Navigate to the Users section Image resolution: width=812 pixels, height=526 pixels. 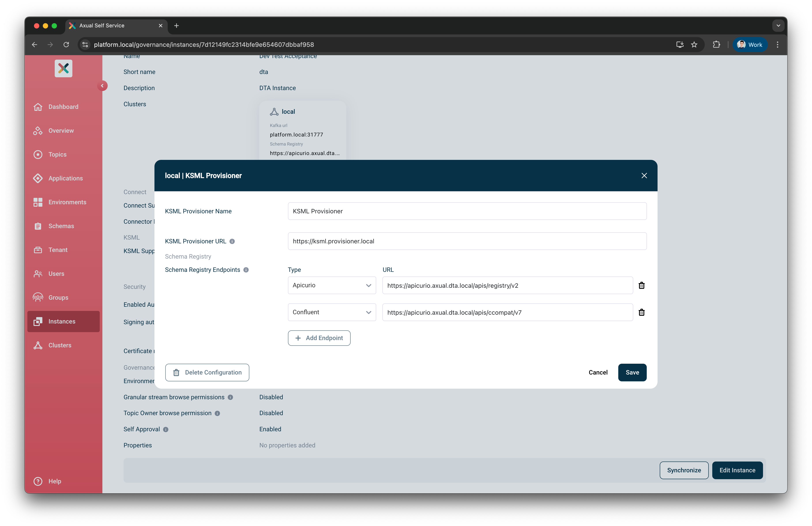tap(56, 273)
